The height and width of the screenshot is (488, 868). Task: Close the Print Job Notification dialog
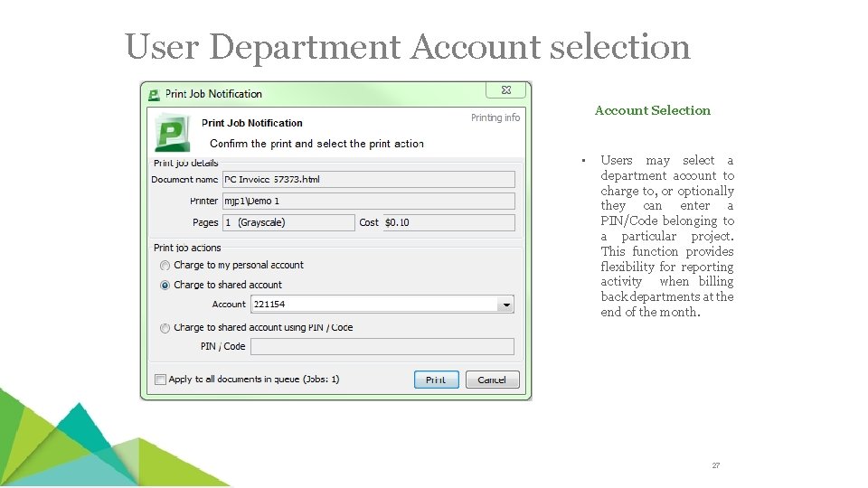point(506,90)
